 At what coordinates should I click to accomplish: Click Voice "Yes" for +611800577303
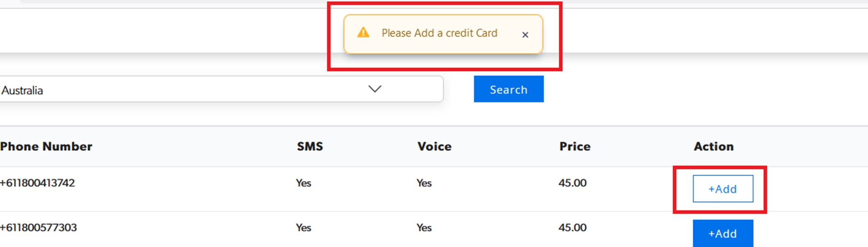(x=424, y=228)
